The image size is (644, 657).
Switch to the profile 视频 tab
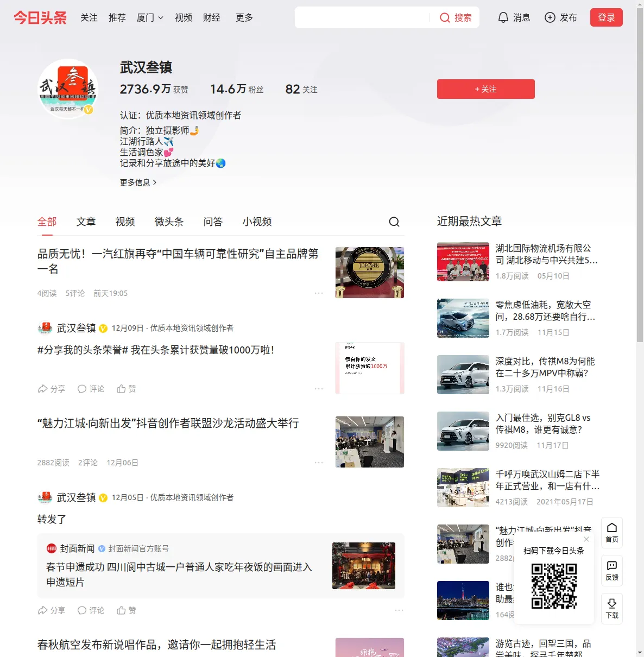(125, 222)
